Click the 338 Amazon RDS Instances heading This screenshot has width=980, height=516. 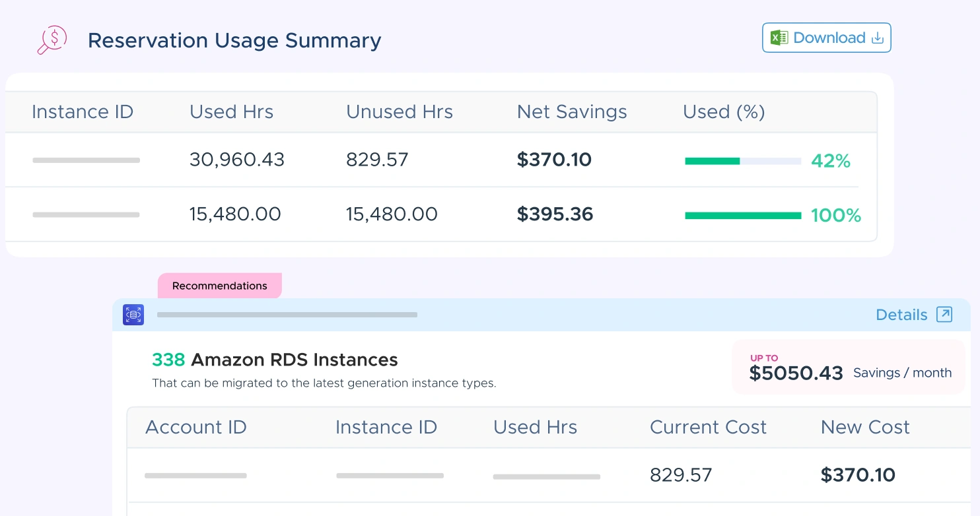[275, 360]
